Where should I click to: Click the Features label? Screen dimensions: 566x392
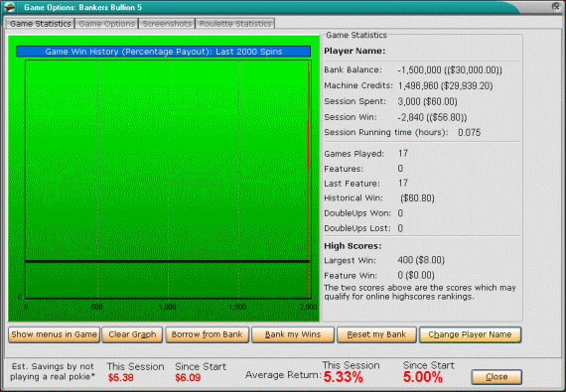pos(344,169)
